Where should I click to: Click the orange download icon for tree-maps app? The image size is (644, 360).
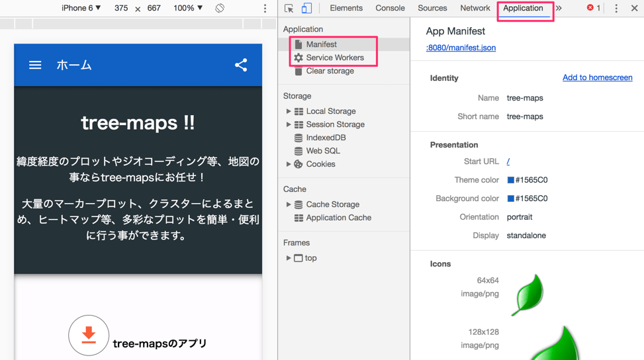(89, 335)
